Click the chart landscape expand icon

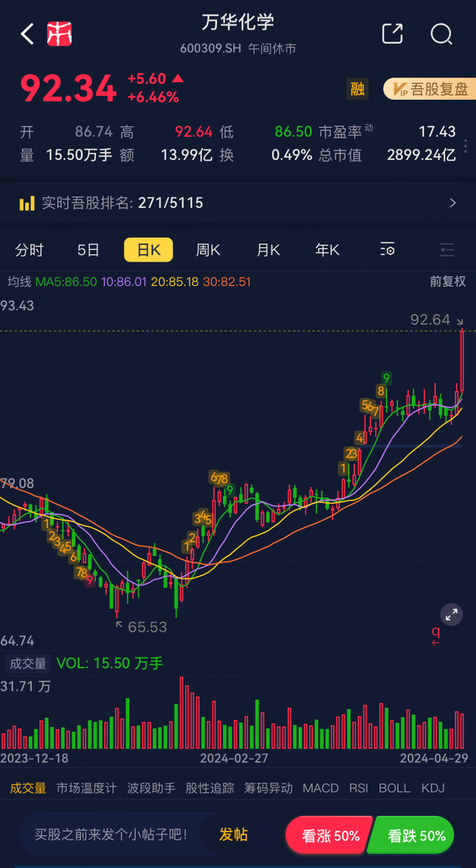(x=447, y=249)
